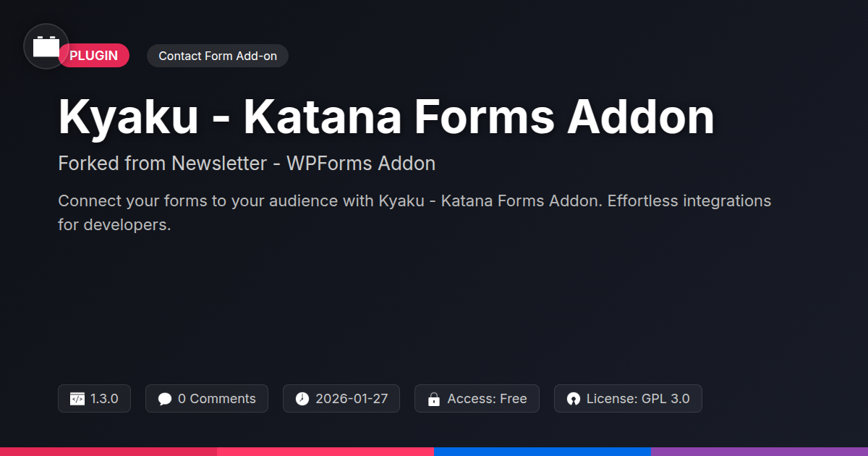Click the pink color bar segment
This screenshot has width=868, height=456.
[x=325, y=451]
